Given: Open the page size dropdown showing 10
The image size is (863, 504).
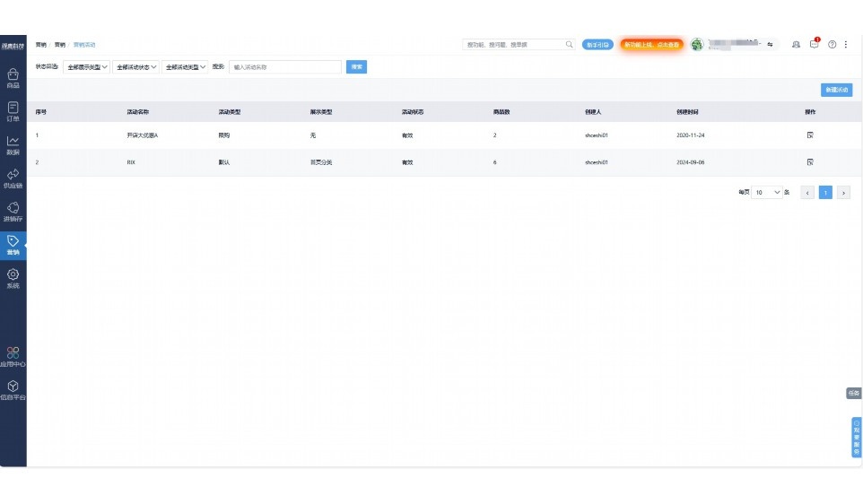Looking at the screenshot, I should (x=767, y=192).
